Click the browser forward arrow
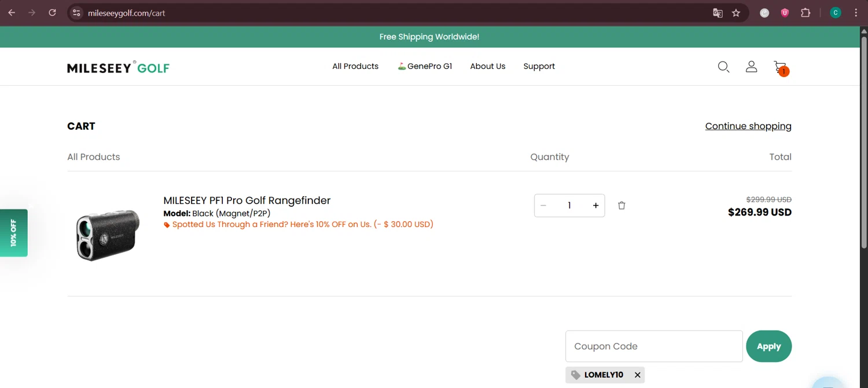 click(32, 13)
